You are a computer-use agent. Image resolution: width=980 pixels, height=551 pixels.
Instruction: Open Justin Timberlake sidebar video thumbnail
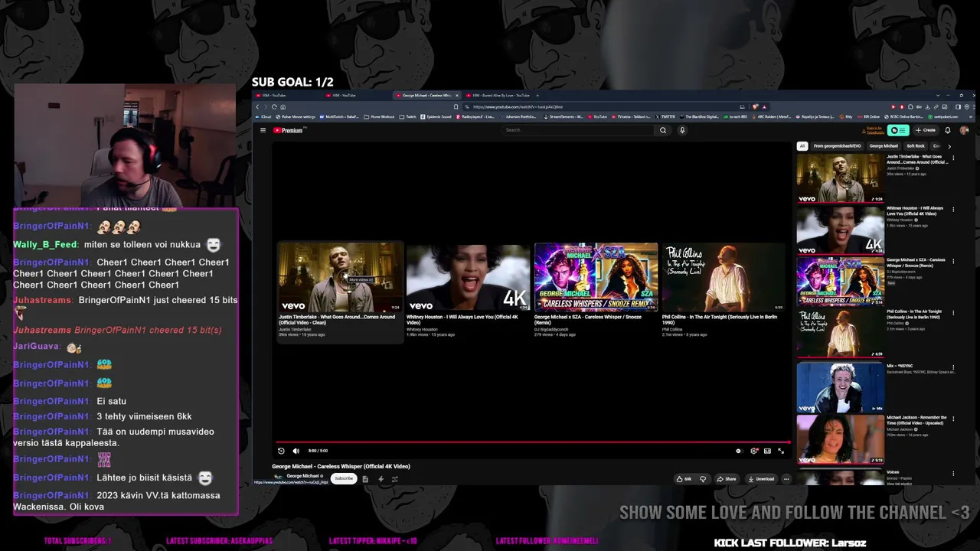coord(841,178)
